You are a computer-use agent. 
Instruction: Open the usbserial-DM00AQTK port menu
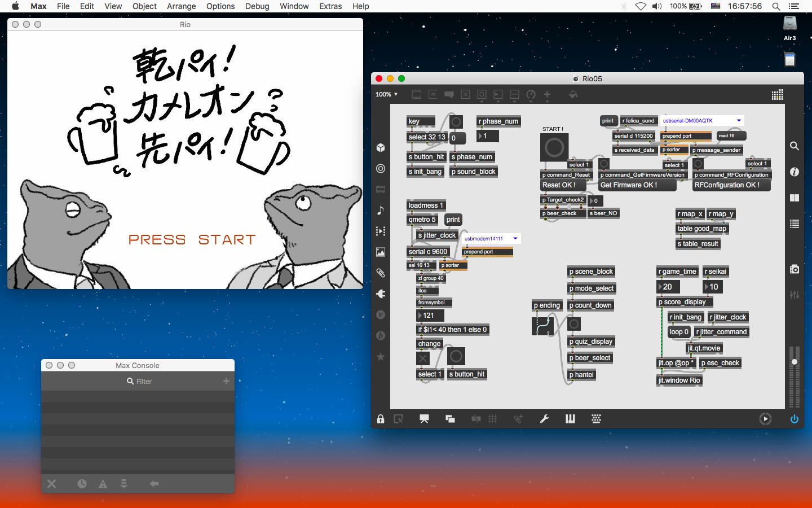click(702, 121)
